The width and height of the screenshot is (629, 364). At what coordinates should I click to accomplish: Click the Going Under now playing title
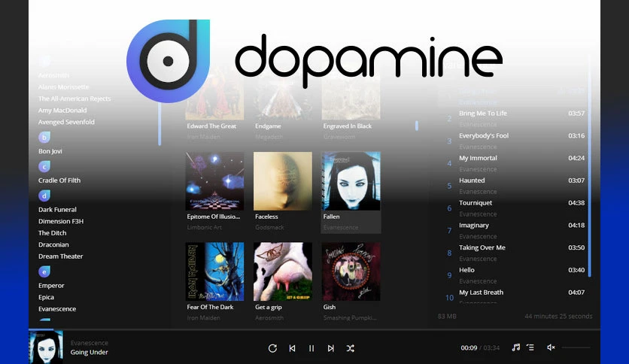(x=89, y=353)
